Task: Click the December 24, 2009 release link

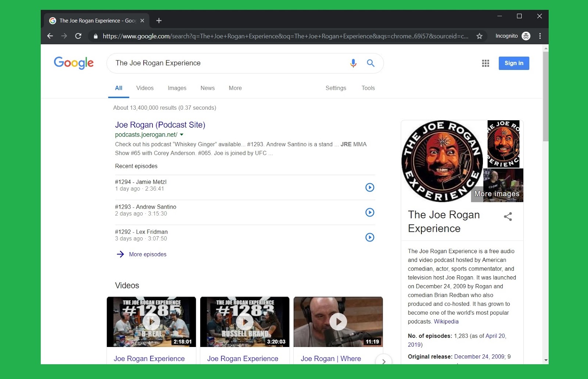Action: 479,357
